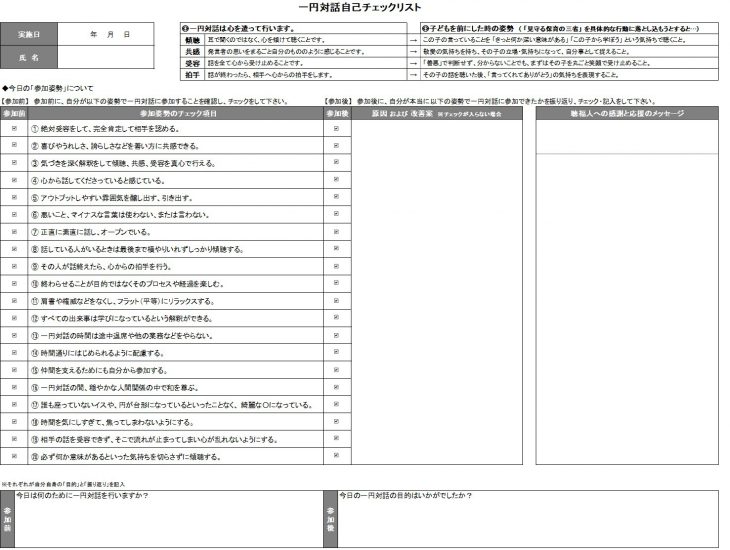The width and height of the screenshot is (730, 550).
Task: Click the heading ◆今日の「参加姿勢」について
Action: (48, 88)
